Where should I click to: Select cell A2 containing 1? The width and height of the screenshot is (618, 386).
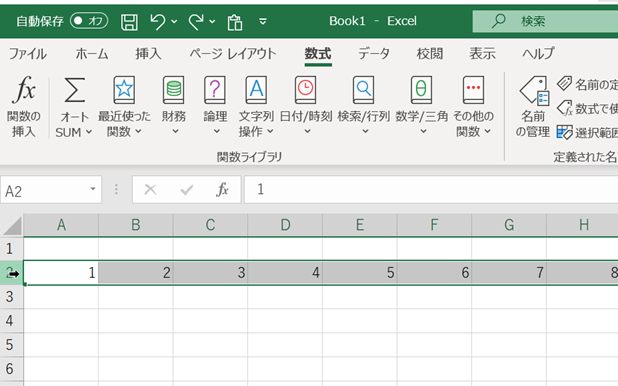click(x=61, y=273)
